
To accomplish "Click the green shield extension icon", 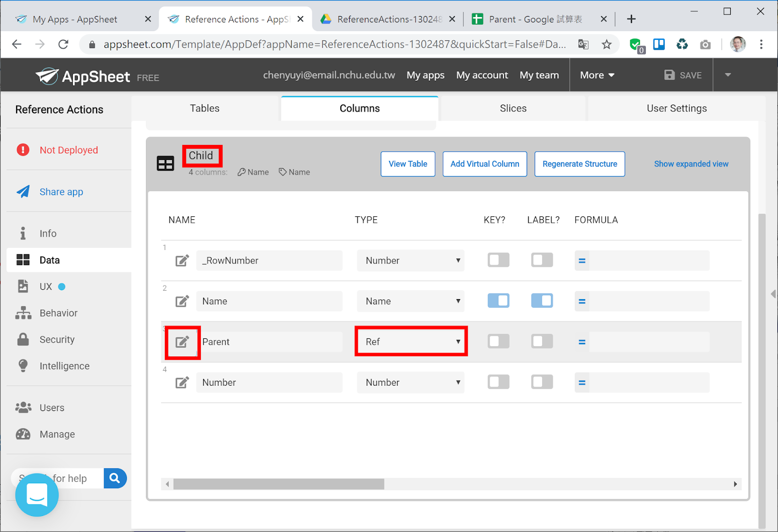I will [636, 46].
